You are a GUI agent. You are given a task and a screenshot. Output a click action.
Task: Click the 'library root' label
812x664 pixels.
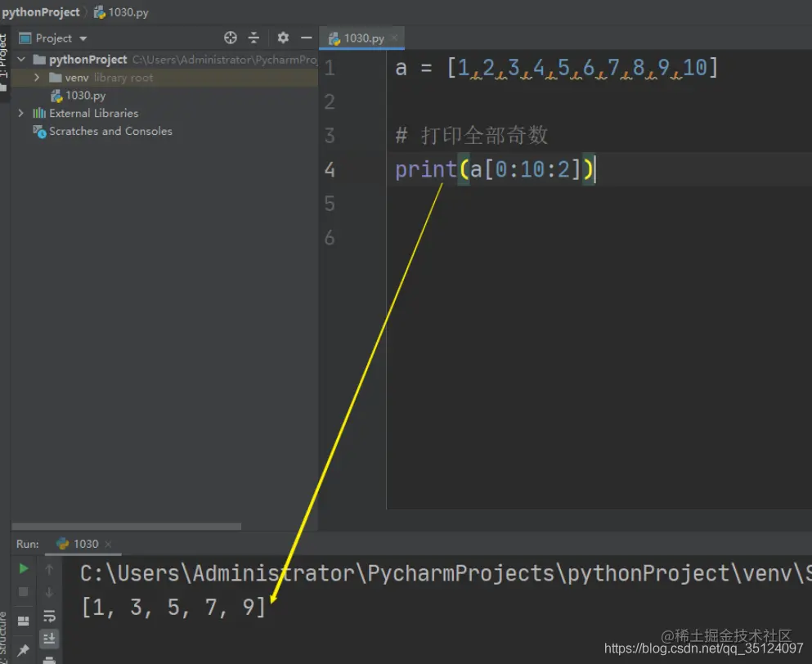coord(123,78)
